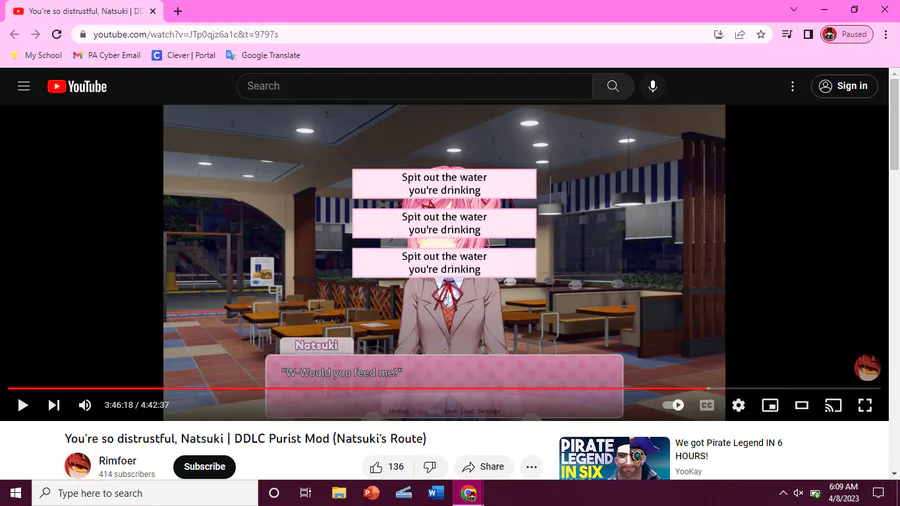Screen dimensions: 900x506
Task: Enter full screen mode
Action: (865, 405)
